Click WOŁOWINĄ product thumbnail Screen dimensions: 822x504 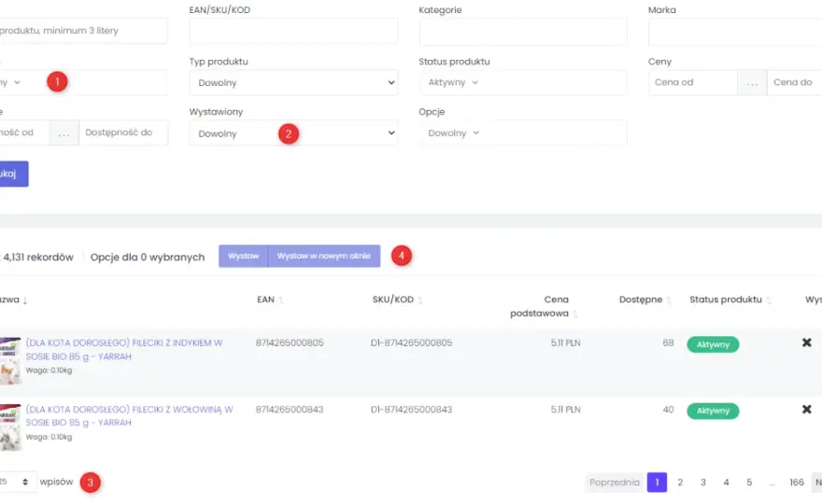(x=10, y=427)
